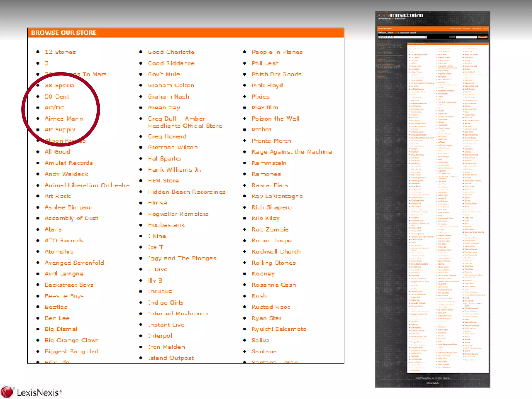Select the Rolling Stones link
This screenshot has height=399, width=532.
coord(274,263)
